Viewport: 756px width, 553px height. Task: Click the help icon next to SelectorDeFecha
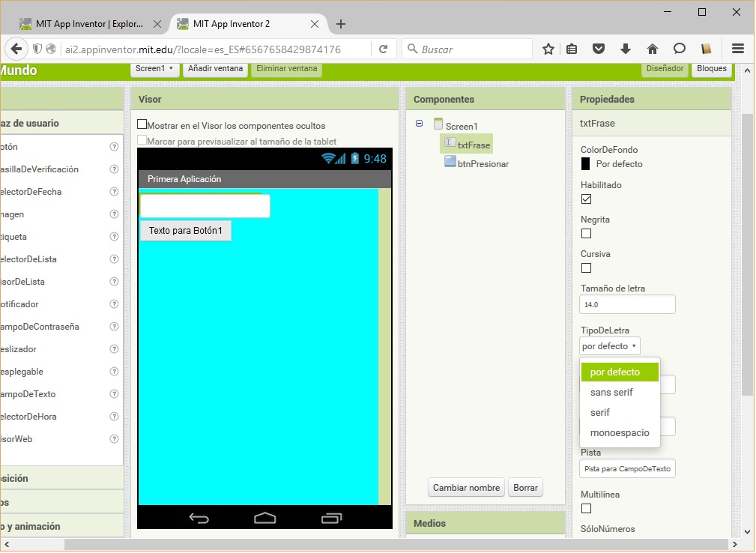coord(114,192)
